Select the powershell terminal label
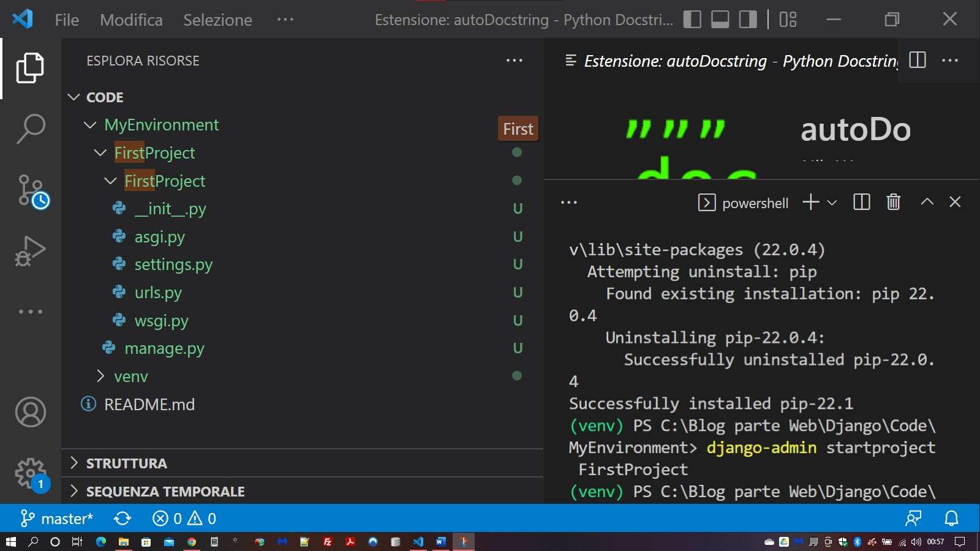The height and width of the screenshot is (551, 980). click(x=743, y=203)
